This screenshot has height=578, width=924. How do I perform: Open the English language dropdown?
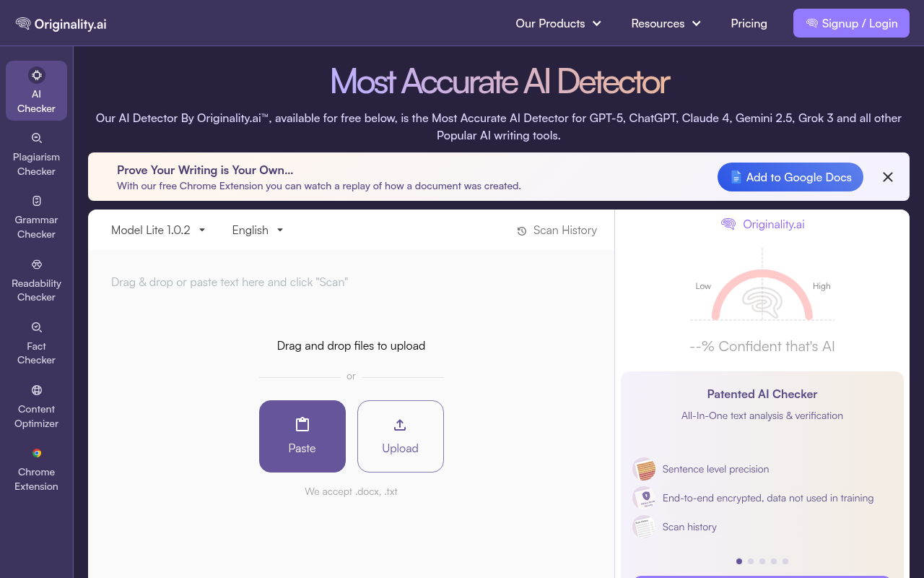click(257, 230)
